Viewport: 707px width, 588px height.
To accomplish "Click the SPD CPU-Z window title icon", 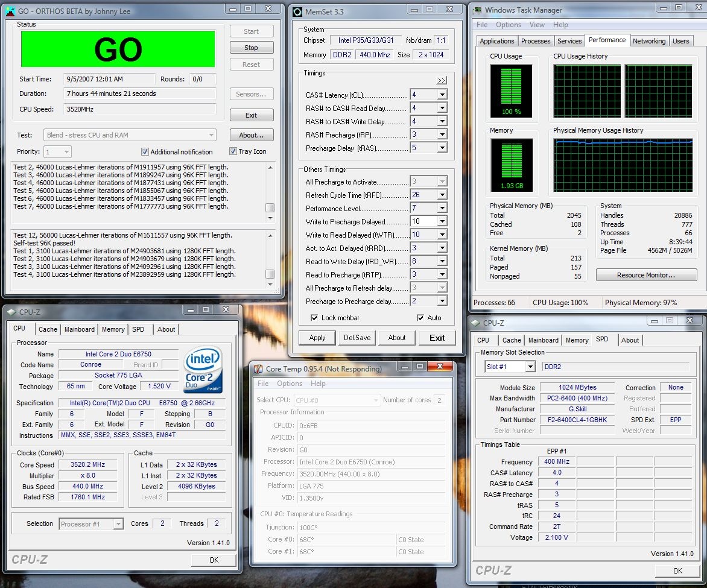I will (x=476, y=323).
